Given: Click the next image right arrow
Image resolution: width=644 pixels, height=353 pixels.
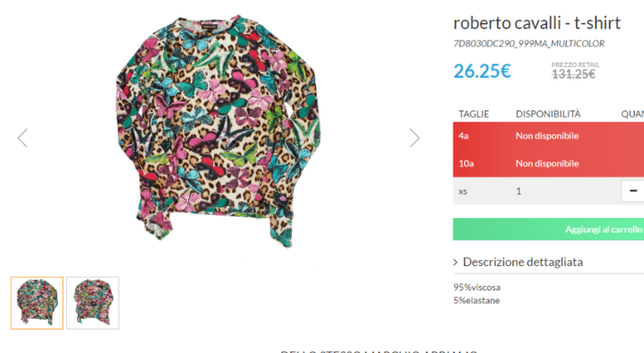Looking at the screenshot, I should click(x=414, y=138).
